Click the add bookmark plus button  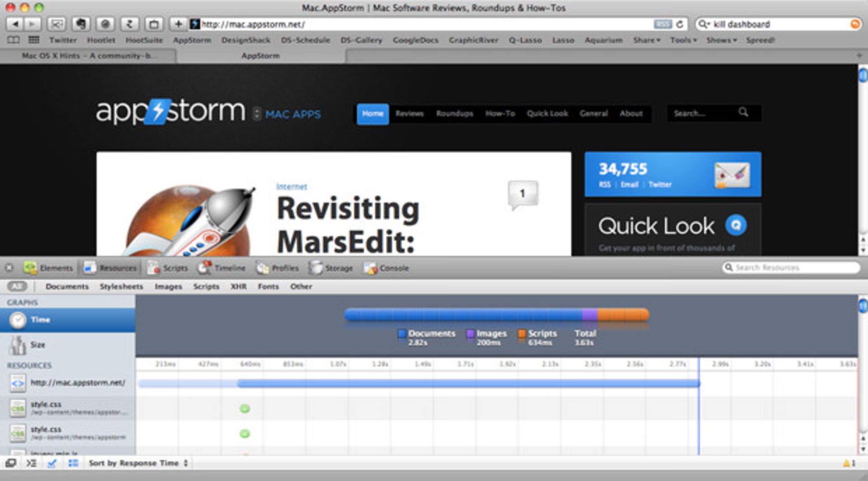[178, 24]
